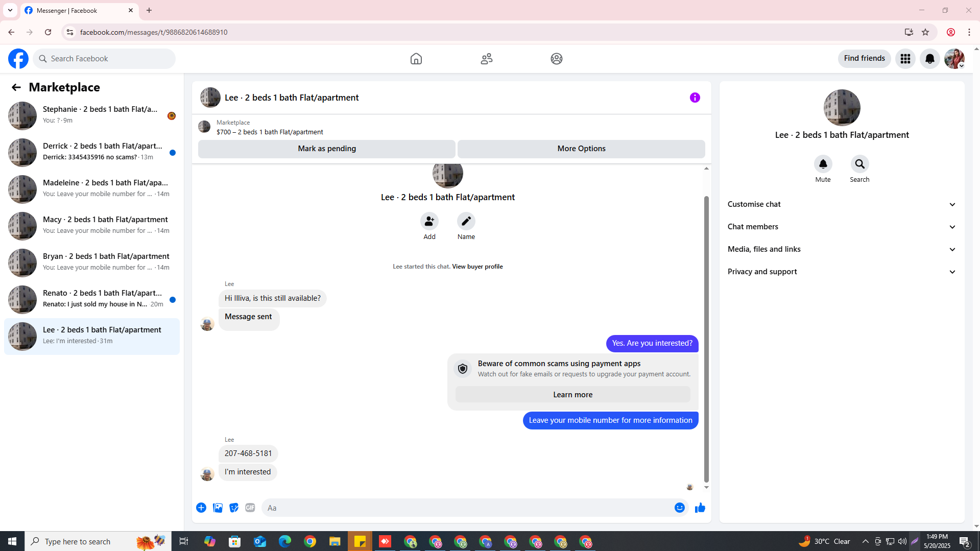Viewport: 980px width, 551px height.
Task: Select Lee's message with phone number 207-468-5181
Action: (x=248, y=453)
